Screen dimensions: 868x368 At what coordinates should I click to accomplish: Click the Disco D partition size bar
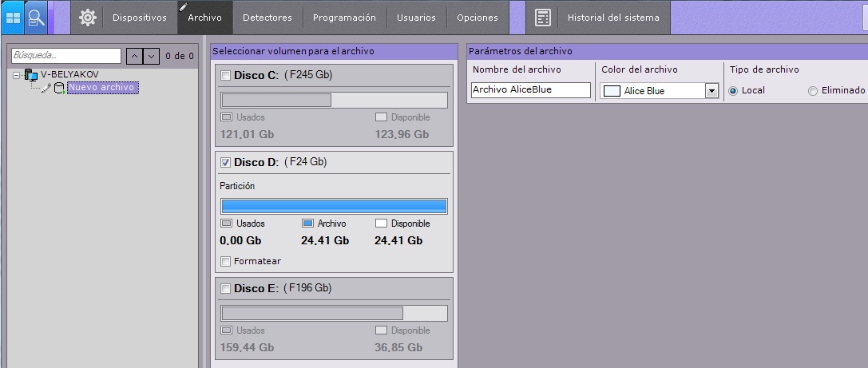[x=334, y=206]
